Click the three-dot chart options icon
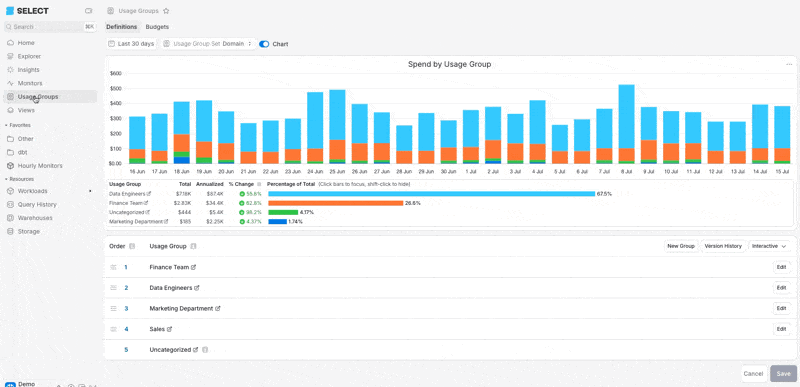 pos(789,64)
